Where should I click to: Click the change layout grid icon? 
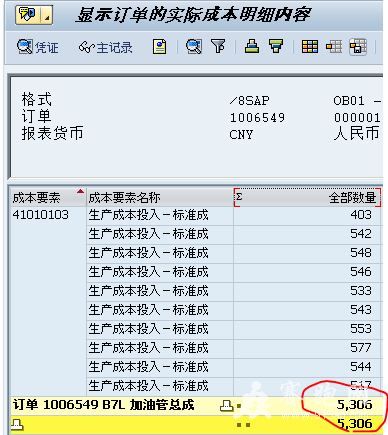[x=310, y=46]
